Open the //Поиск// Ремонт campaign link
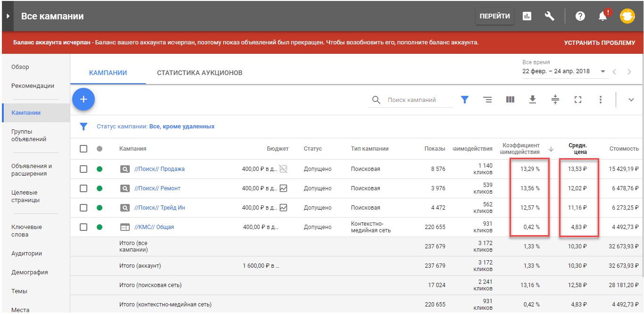Image resolution: width=644 pixels, height=314 pixels. coord(158,188)
